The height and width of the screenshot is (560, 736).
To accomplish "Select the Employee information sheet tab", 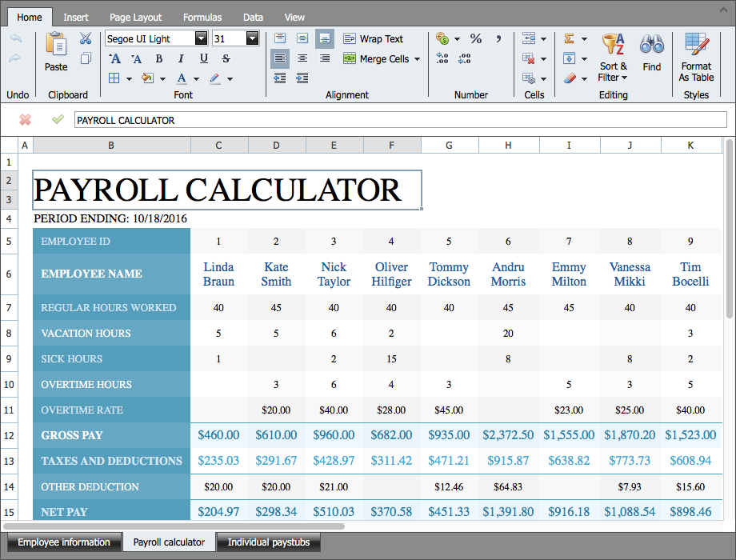I will click(64, 542).
